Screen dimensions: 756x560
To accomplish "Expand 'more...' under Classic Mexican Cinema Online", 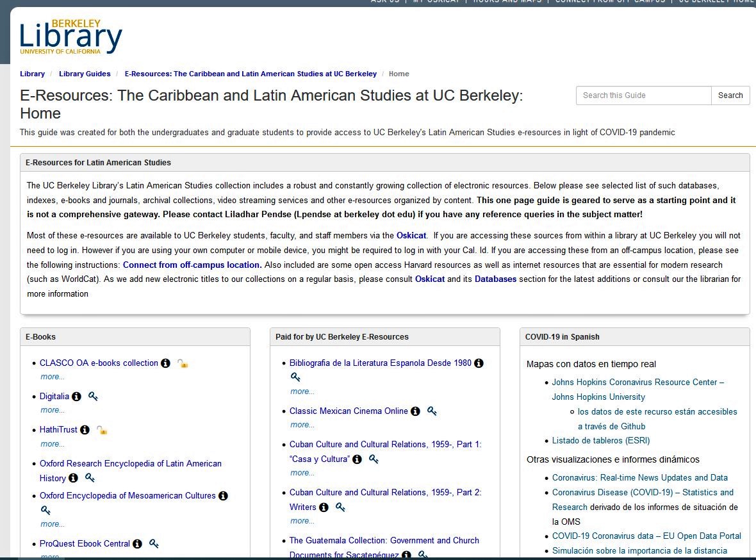I will pos(302,425).
